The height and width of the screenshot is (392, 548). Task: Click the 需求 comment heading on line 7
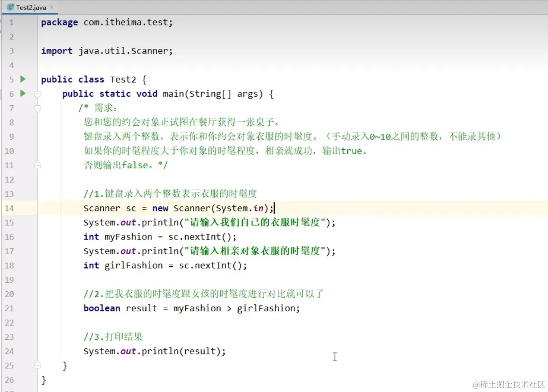coord(98,108)
